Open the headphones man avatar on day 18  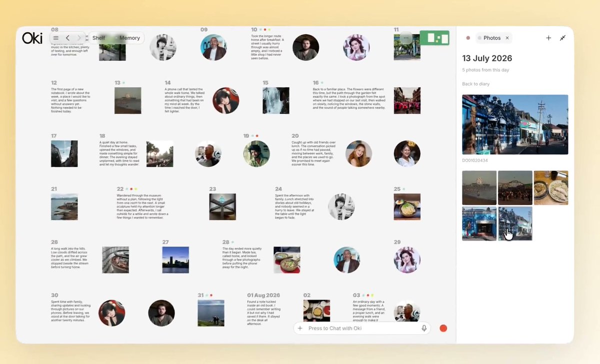point(208,154)
